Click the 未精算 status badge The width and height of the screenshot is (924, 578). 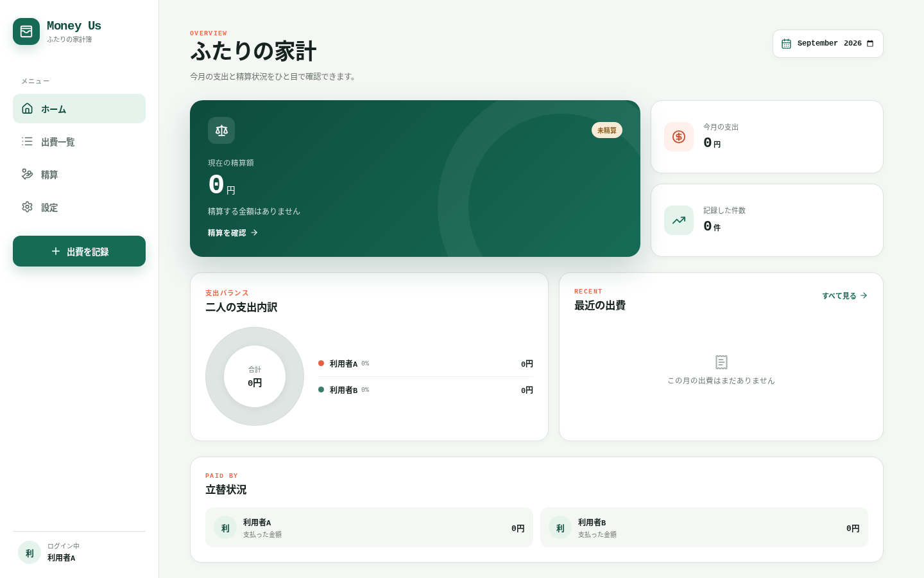click(607, 130)
